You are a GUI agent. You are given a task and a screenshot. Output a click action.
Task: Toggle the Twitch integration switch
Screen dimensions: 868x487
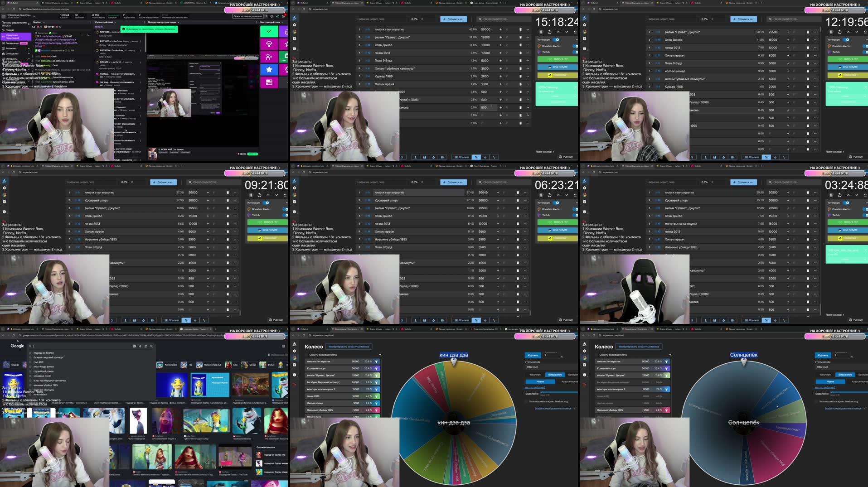pyautogui.click(x=575, y=52)
